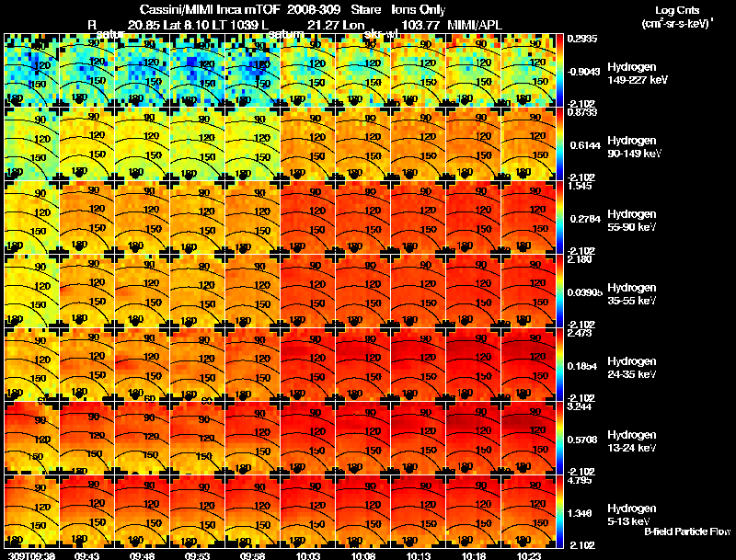Image resolution: width=736 pixels, height=560 pixels.
Task: Click the "B-field Particle Flow" legend text
Action: (687, 531)
